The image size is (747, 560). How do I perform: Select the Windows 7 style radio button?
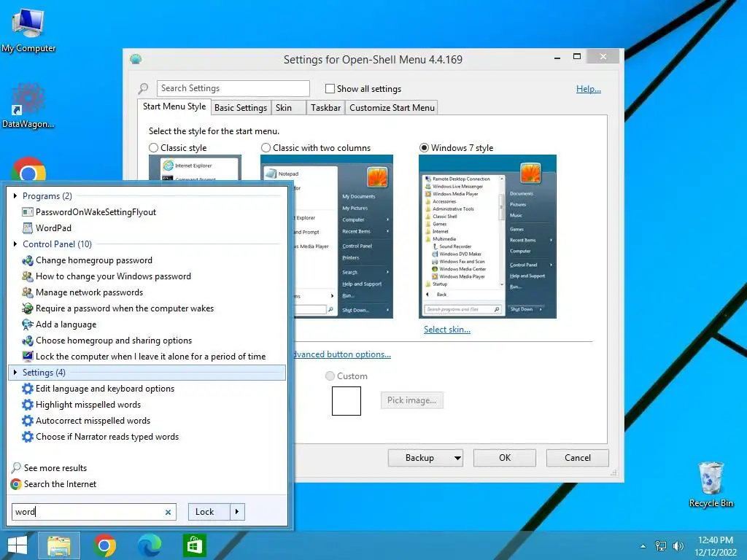click(424, 148)
